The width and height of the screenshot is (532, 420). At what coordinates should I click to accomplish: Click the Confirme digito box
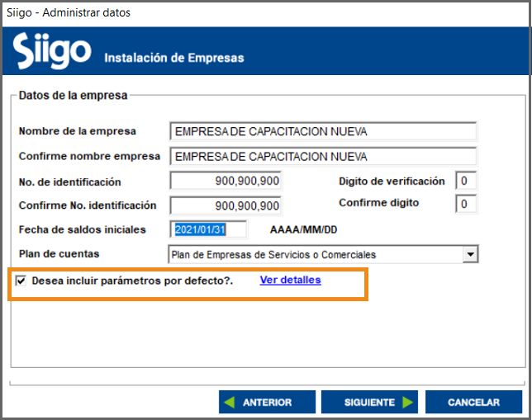466,204
